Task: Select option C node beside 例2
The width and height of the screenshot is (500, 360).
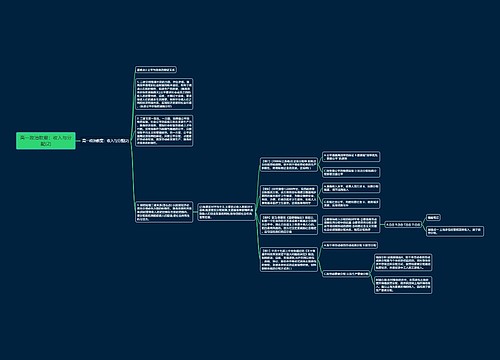Action: (351, 203)
